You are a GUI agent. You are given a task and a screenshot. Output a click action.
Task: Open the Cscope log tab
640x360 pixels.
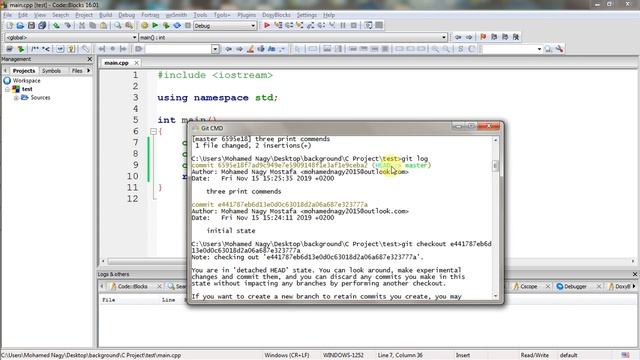click(x=529, y=287)
